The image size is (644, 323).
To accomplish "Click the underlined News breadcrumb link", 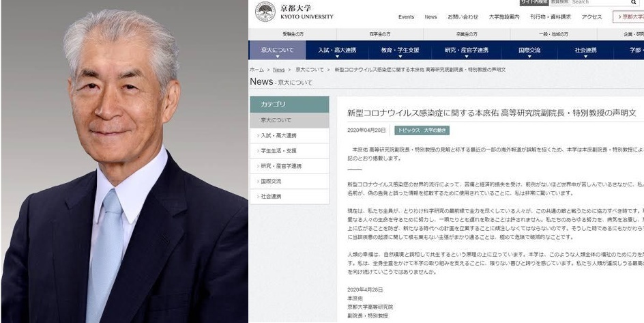I will tap(278, 70).
